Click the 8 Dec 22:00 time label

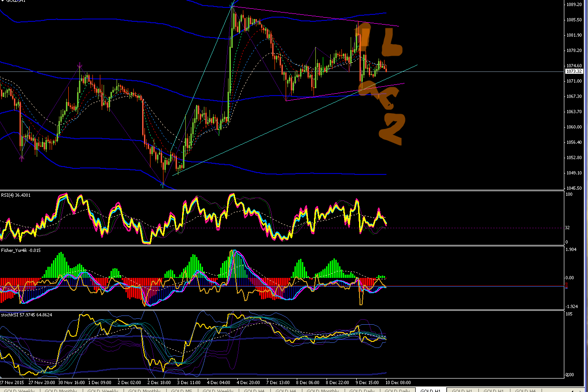tap(338, 383)
